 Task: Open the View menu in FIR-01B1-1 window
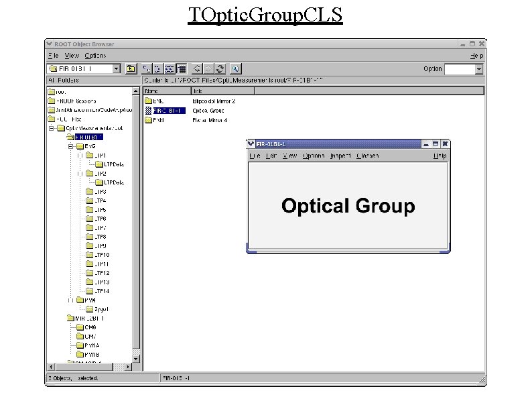click(289, 156)
